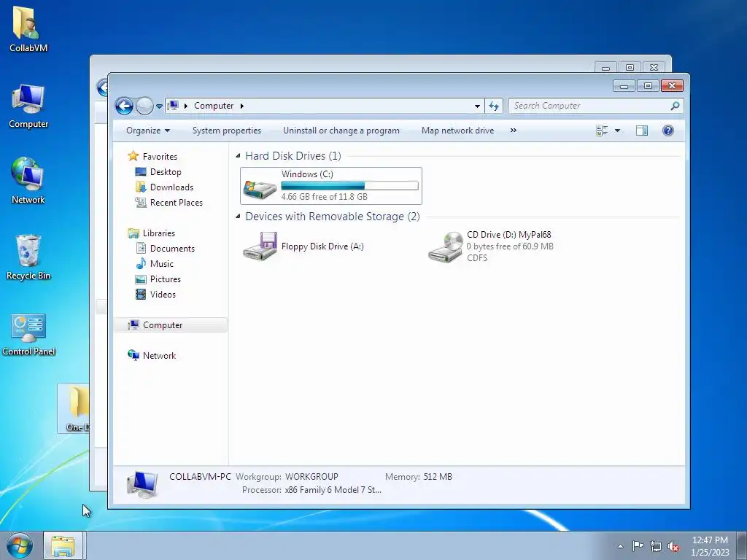The height and width of the screenshot is (560, 747).
Task: Toggle the preview pane
Action: point(642,131)
